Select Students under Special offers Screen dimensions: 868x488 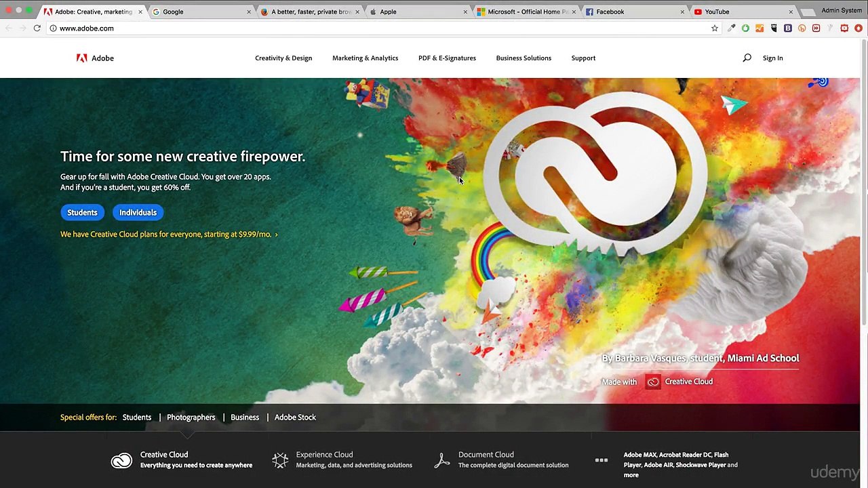137,418
